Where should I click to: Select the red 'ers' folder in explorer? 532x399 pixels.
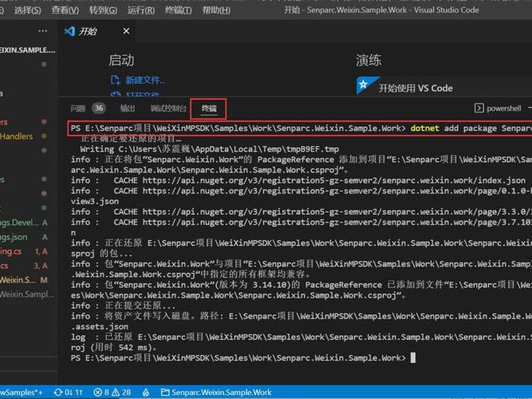[4, 122]
